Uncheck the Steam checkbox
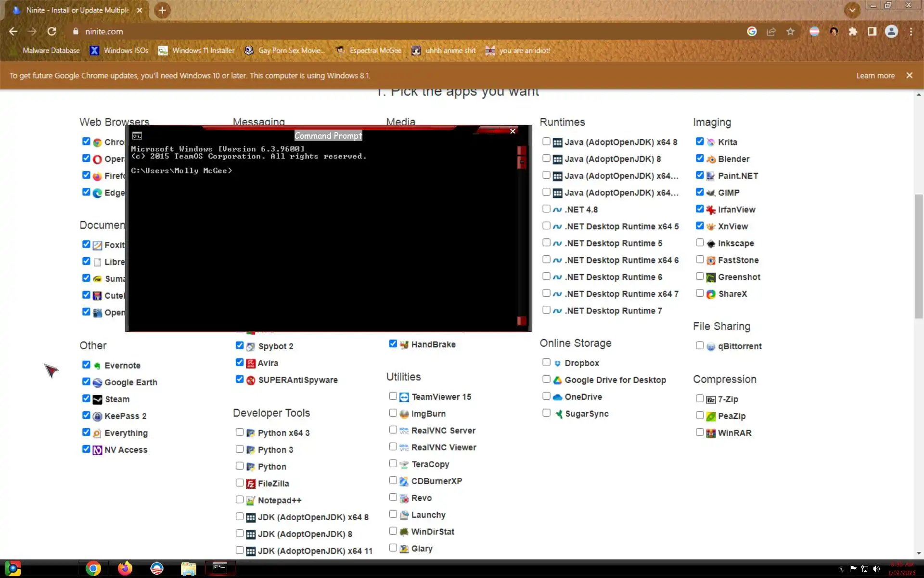924x578 pixels. pos(86,398)
